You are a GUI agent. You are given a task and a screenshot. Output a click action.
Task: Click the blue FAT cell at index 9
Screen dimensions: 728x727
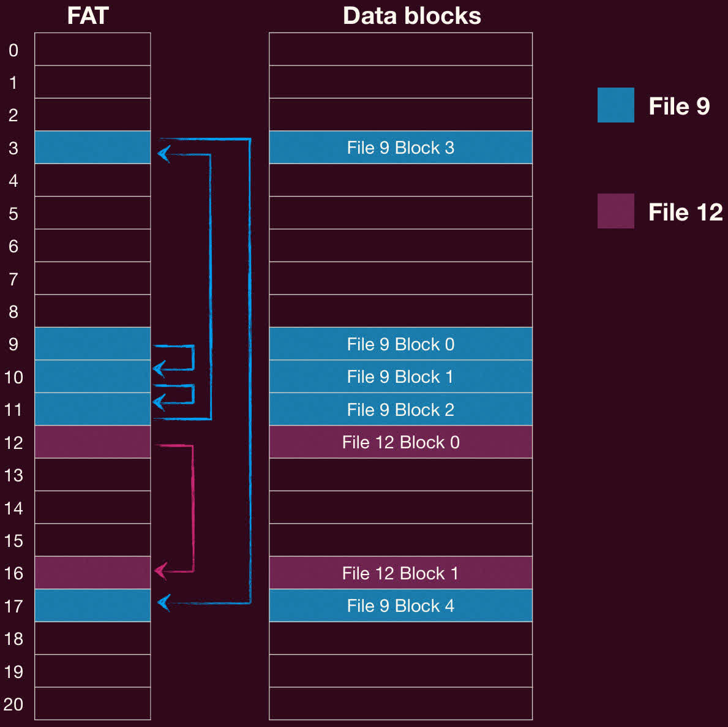coord(92,344)
